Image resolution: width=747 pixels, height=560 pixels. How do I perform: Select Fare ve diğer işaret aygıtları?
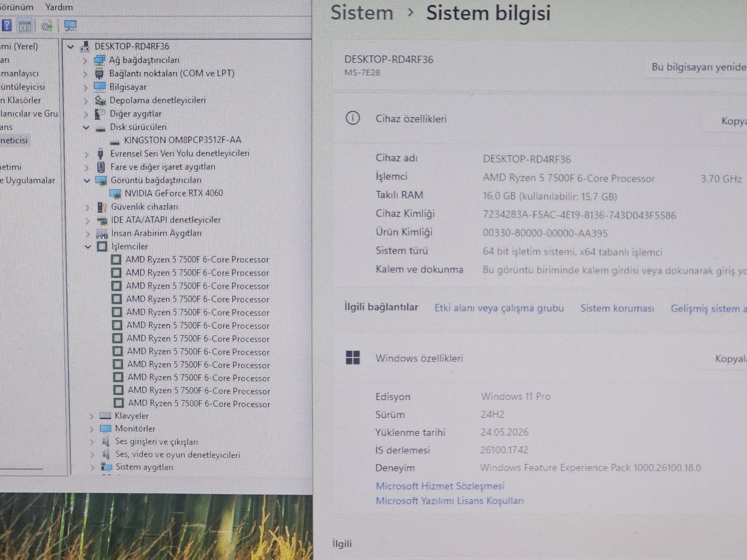pos(162,167)
